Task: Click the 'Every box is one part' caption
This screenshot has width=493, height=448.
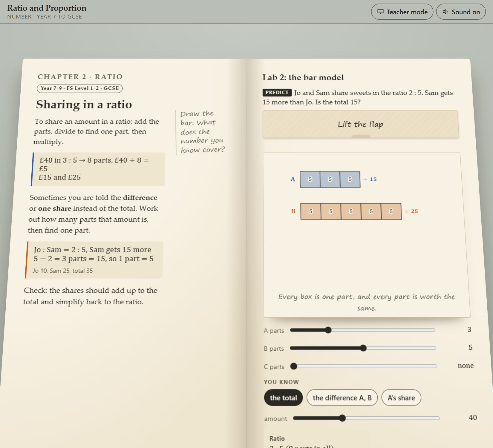Action: tap(366, 302)
